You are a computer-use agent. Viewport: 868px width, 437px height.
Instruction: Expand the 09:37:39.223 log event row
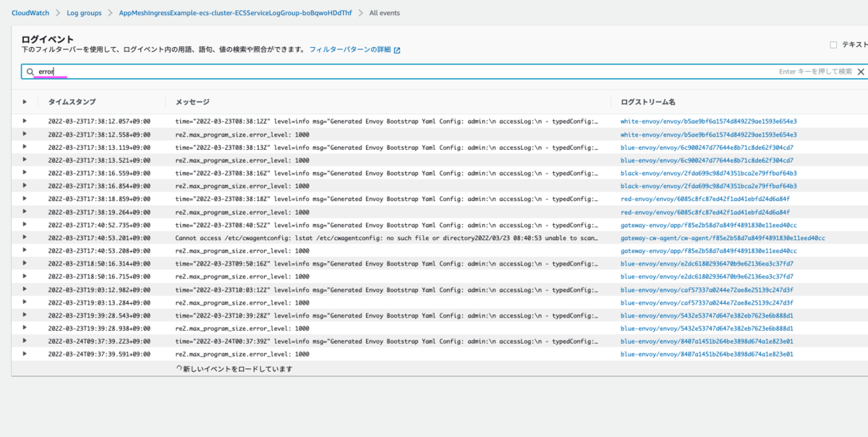pos(25,341)
